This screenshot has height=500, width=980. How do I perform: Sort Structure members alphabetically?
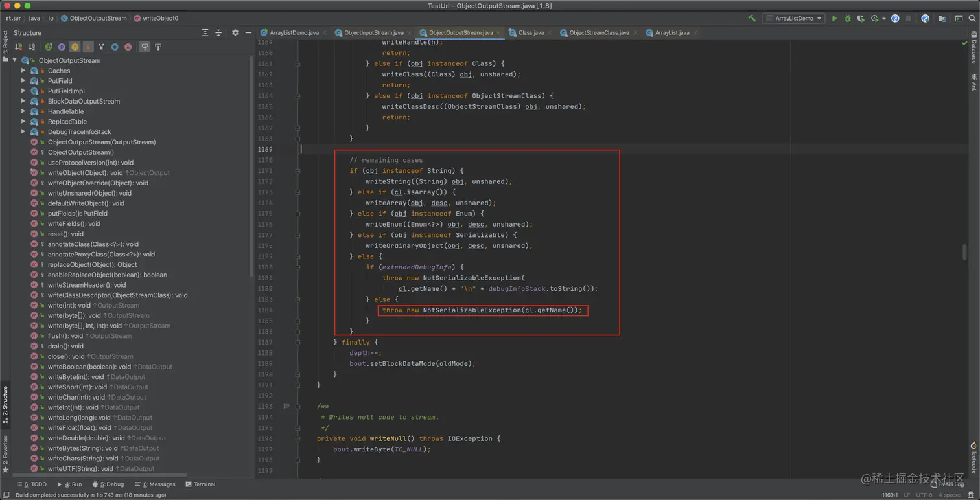(x=32, y=47)
